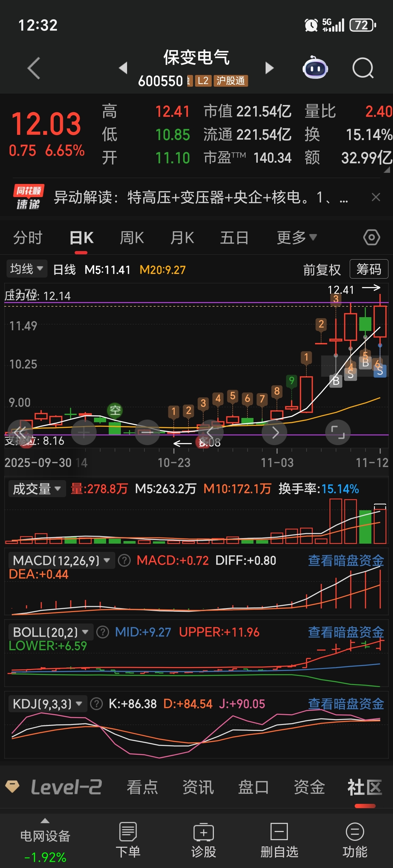Open the Level-2 tab
This screenshot has height=868, width=393.
click(x=66, y=787)
